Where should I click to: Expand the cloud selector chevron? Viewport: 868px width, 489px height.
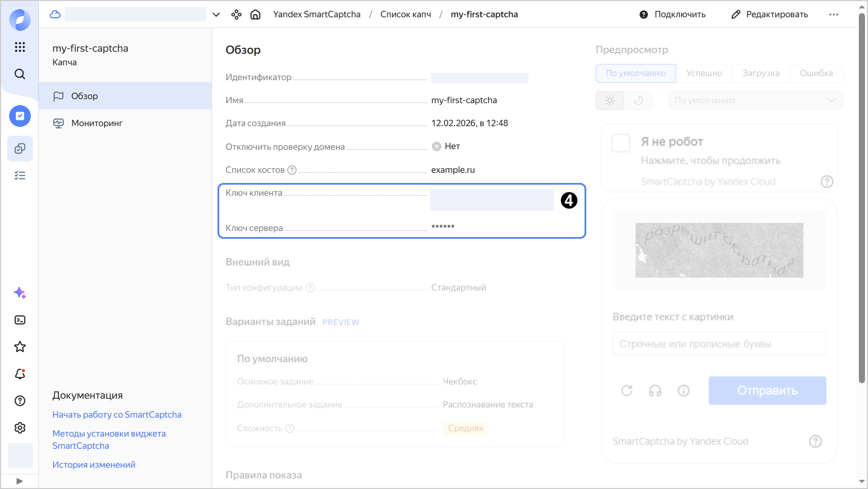216,14
